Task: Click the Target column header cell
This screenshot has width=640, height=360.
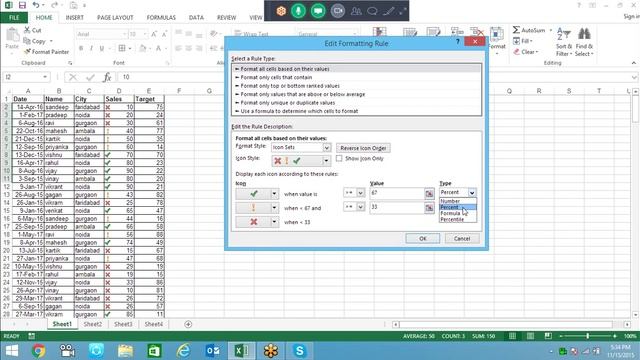Action: [x=149, y=99]
